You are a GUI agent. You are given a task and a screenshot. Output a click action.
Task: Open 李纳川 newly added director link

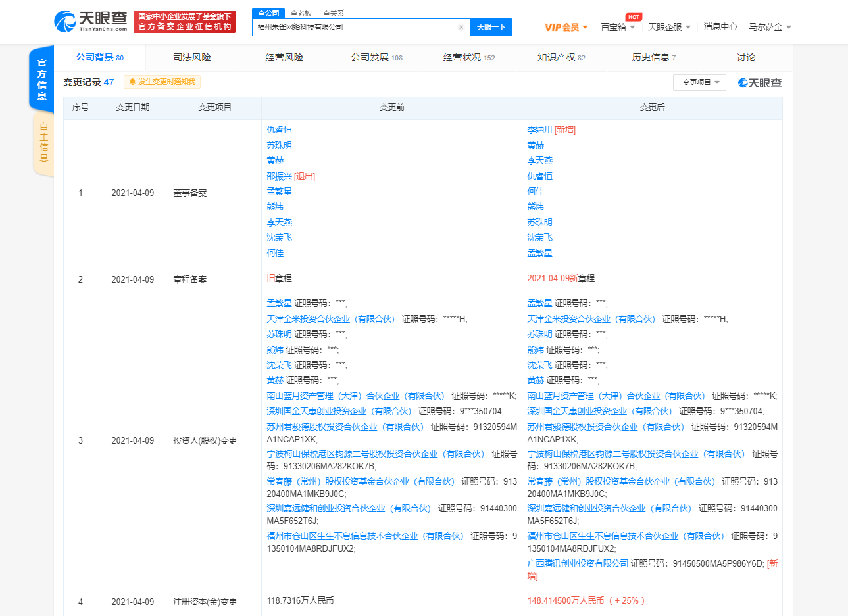[539, 130]
